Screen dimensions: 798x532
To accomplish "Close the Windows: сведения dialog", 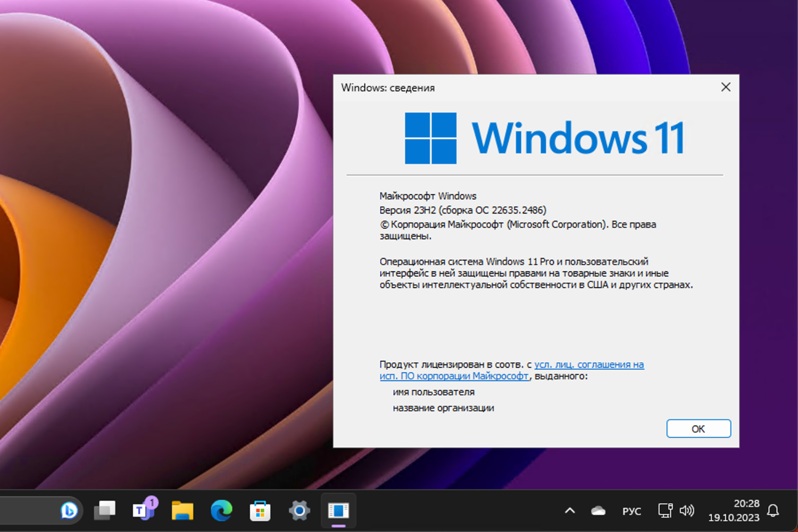I will [726, 87].
